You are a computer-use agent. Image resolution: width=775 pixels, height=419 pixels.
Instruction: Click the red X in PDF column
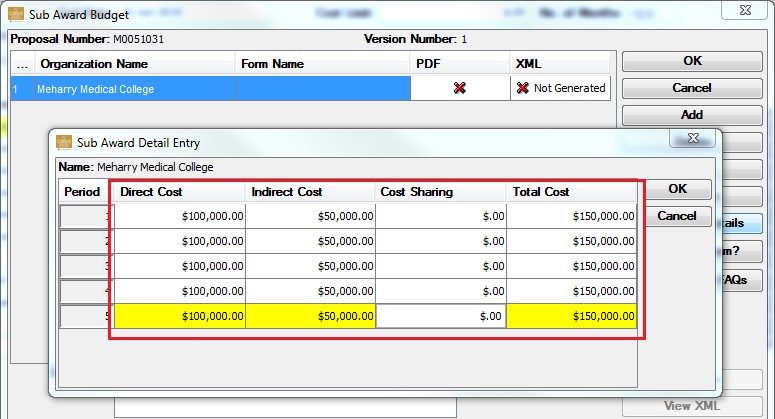pos(459,88)
